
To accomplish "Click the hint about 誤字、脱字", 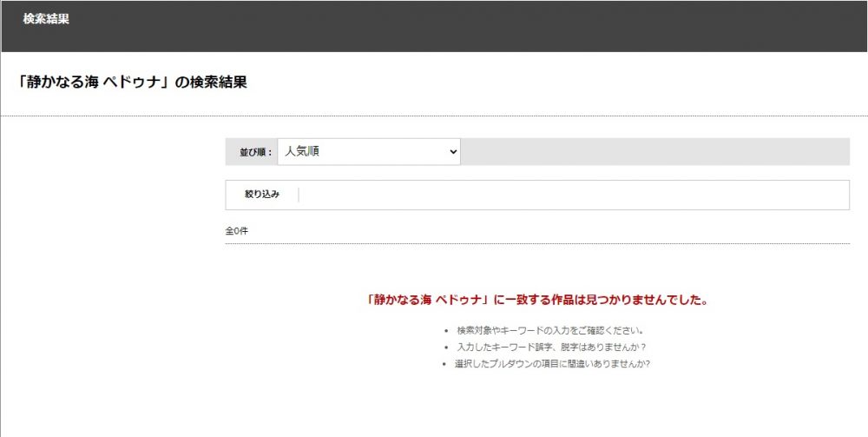I will pyautogui.click(x=552, y=348).
